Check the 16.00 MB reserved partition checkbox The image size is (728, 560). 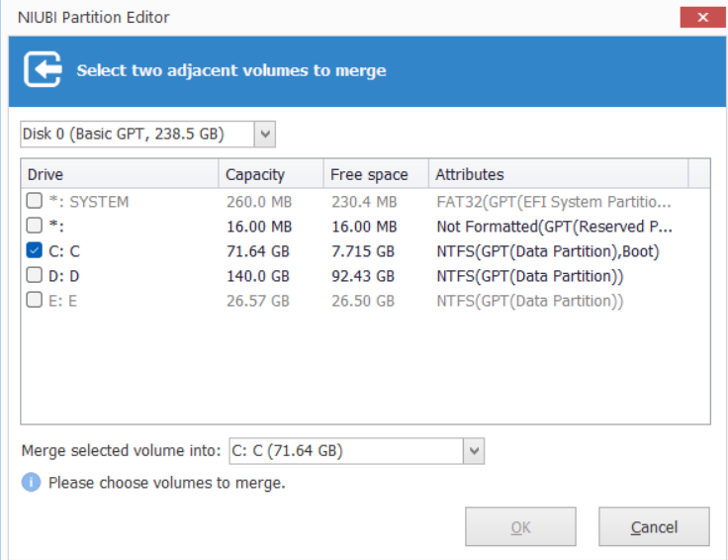[34, 226]
